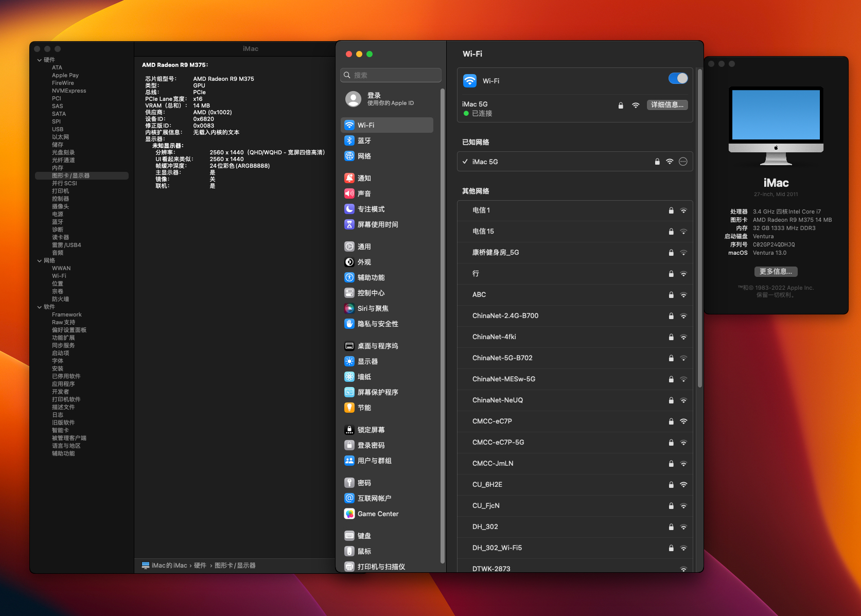Click the Screen Time hourglass icon

[349, 224]
